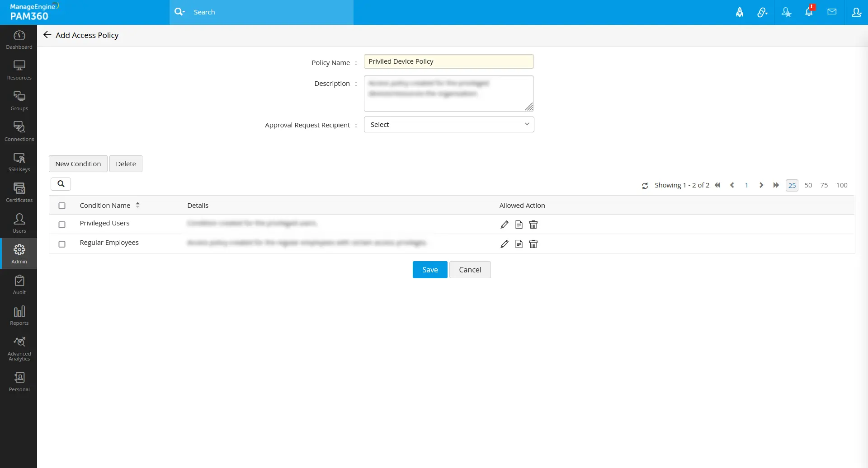Open Advanced Analytics section
This screenshot has height=468, width=868.
coord(19,349)
